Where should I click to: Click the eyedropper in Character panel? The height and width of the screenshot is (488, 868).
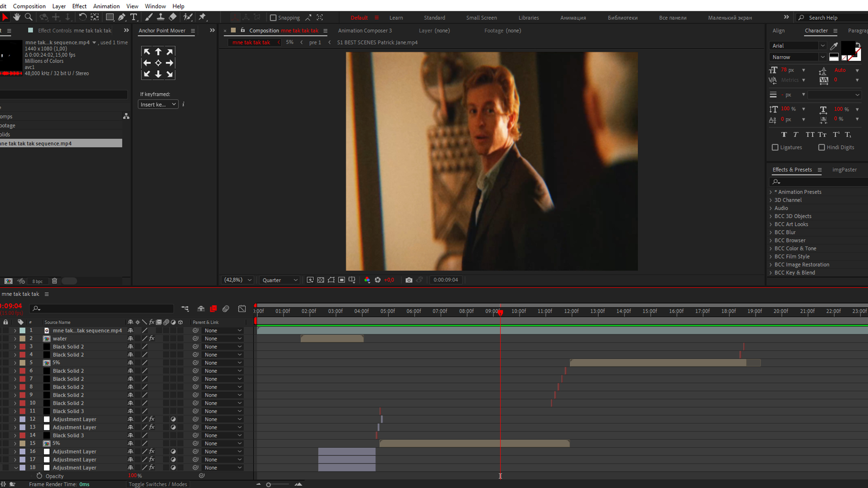coord(834,46)
